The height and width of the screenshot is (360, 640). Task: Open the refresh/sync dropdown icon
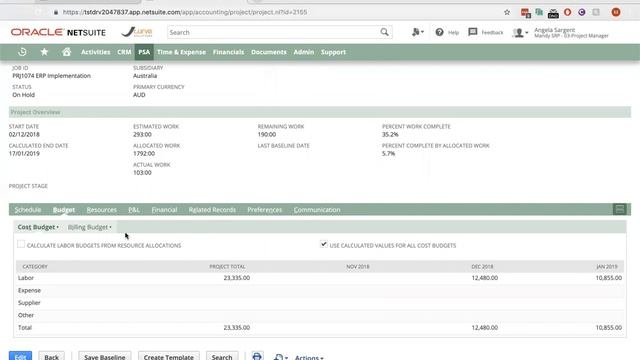point(281,357)
